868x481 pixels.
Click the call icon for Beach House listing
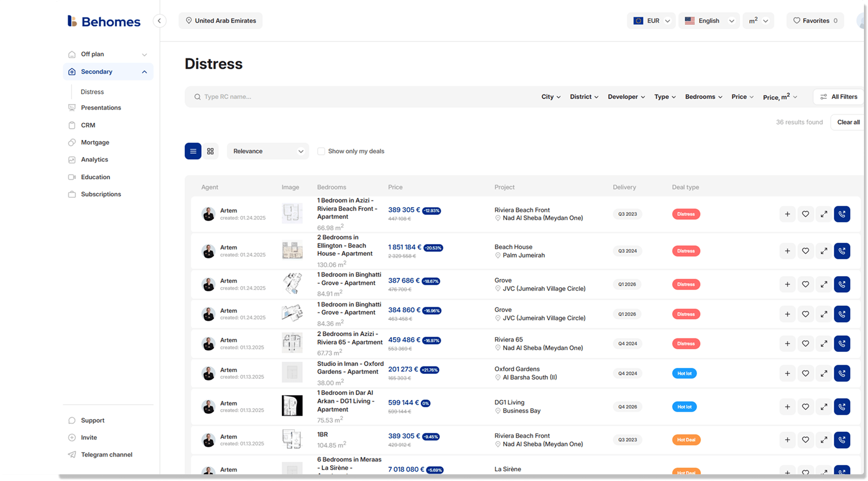[841, 251]
